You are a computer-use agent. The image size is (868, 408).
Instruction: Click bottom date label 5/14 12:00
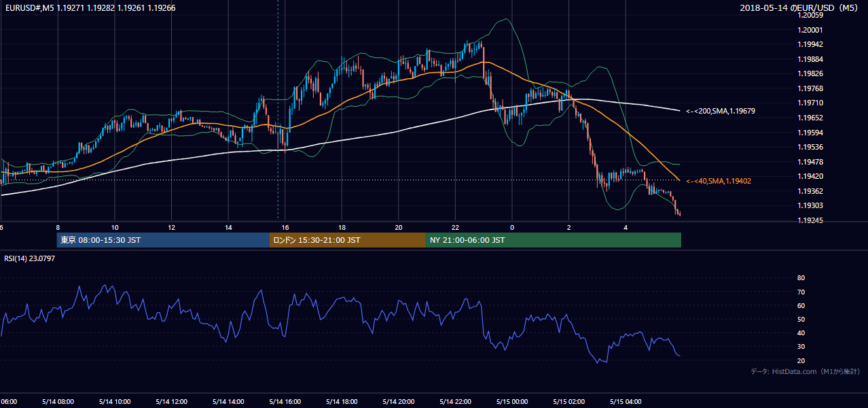(172, 402)
